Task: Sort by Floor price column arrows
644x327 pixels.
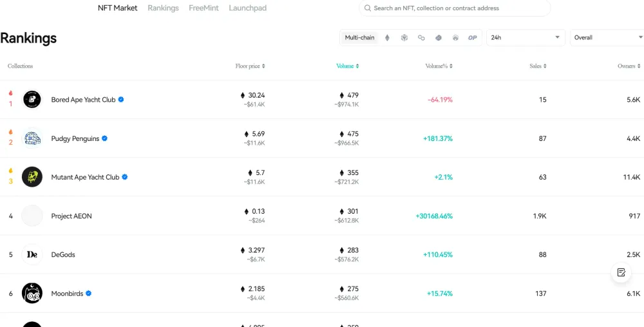Action: click(x=263, y=66)
